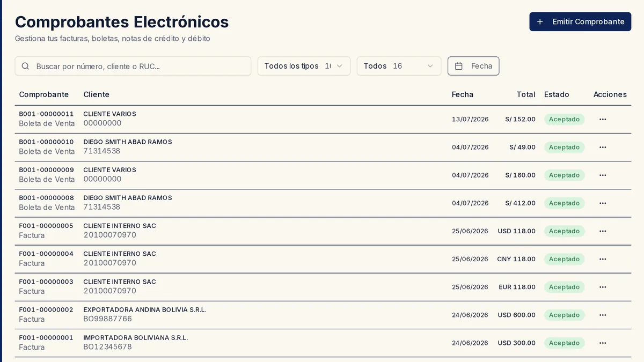Open actions menu for B001-00000010
The height and width of the screenshot is (362, 644).
(603, 147)
